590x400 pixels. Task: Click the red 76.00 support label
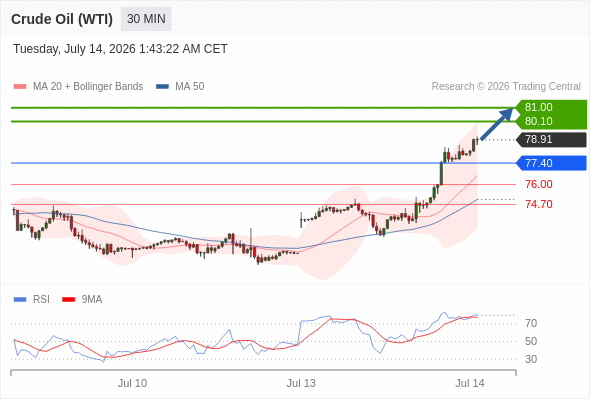point(539,184)
